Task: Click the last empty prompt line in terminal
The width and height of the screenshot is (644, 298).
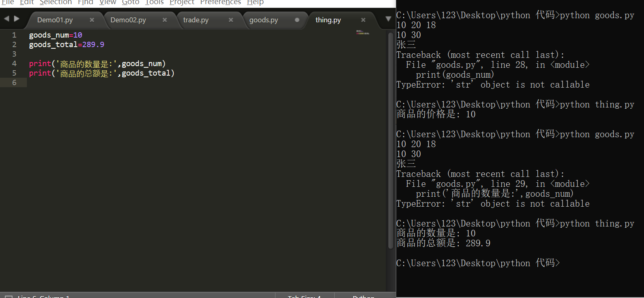Action: pos(478,263)
